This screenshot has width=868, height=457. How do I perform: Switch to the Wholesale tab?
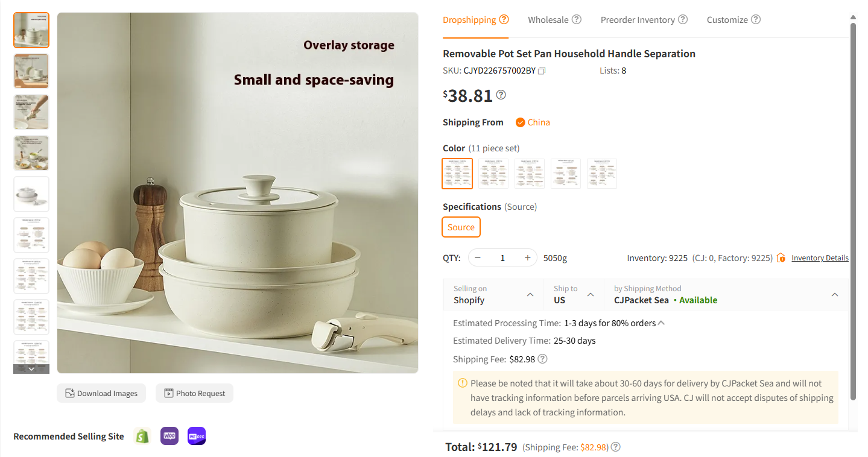550,19
